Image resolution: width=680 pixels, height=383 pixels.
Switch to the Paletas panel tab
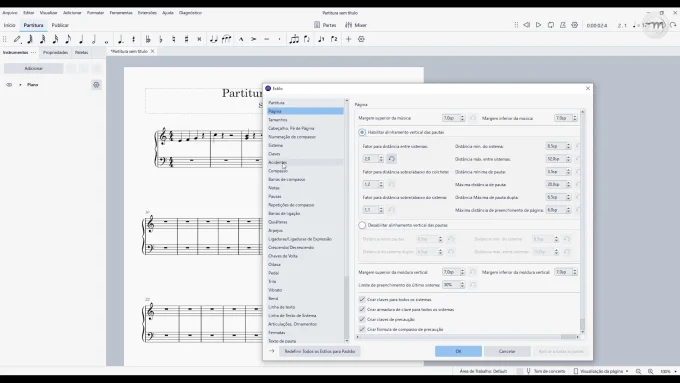click(82, 52)
